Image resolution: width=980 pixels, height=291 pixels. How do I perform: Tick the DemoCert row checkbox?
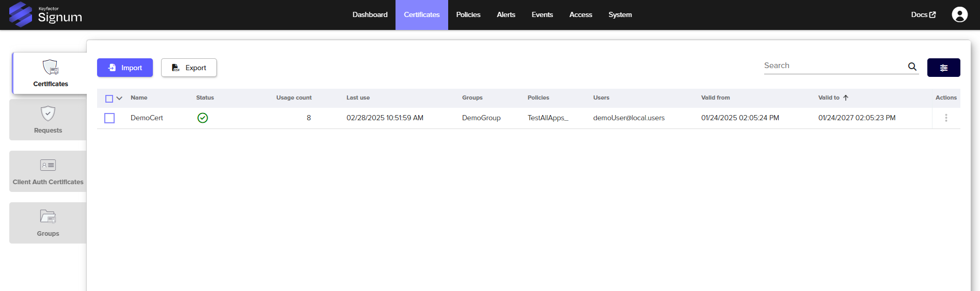(x=109, y=118)
